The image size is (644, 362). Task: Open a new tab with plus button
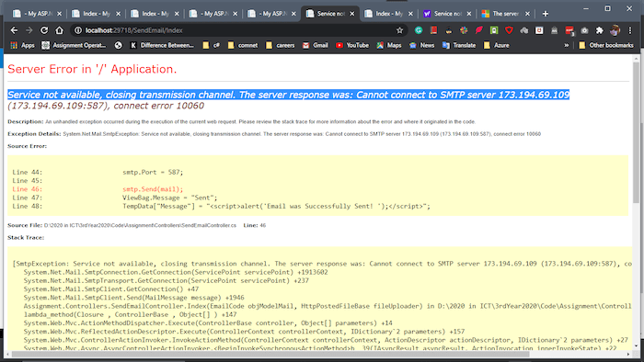pyautogui.click(x=545, y=14)
